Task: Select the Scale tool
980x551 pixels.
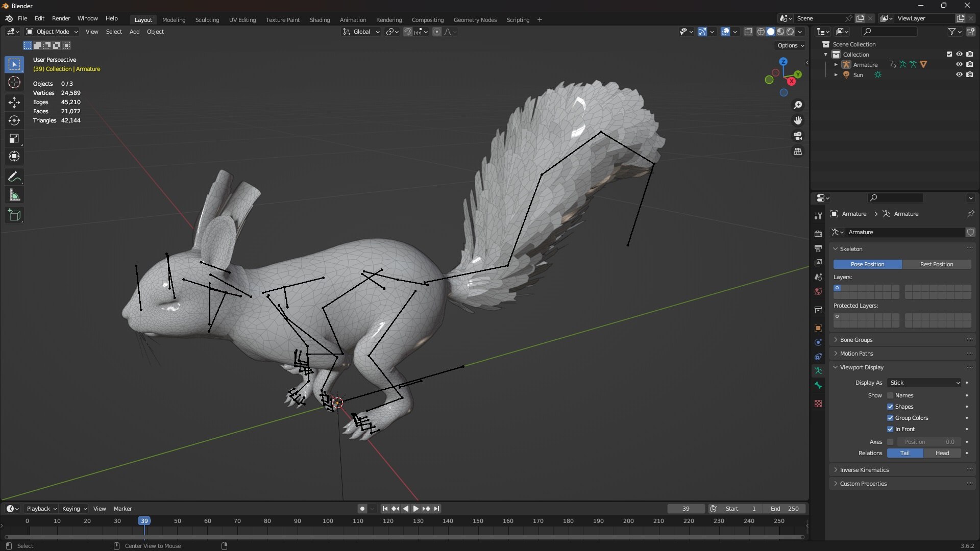Action: [14, 138]
